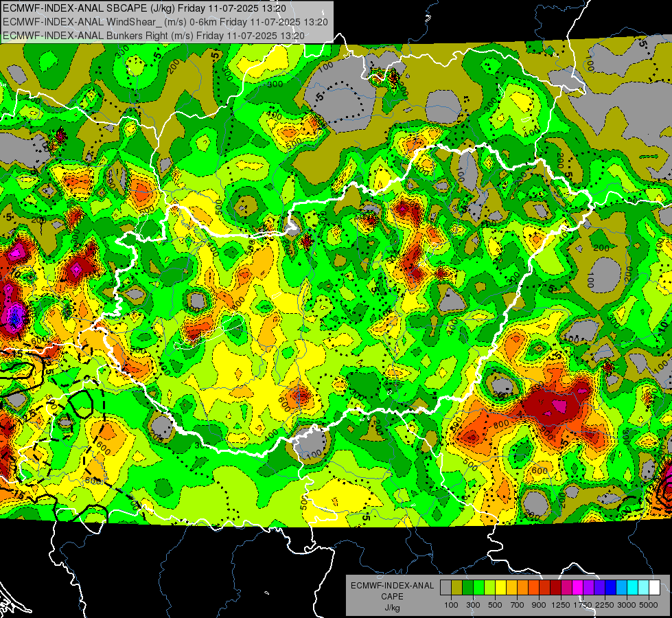Click the 1750 value on the legend scale

point(583,605)
